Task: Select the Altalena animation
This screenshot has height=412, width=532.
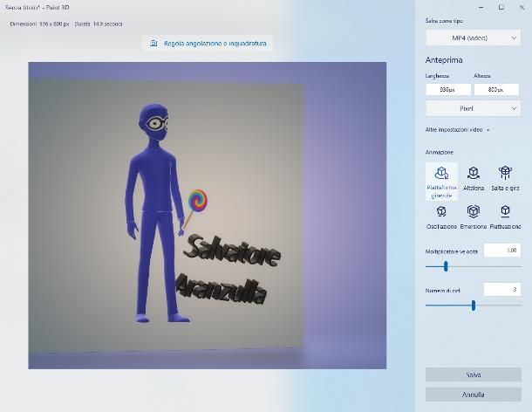Action: point(474,178)
